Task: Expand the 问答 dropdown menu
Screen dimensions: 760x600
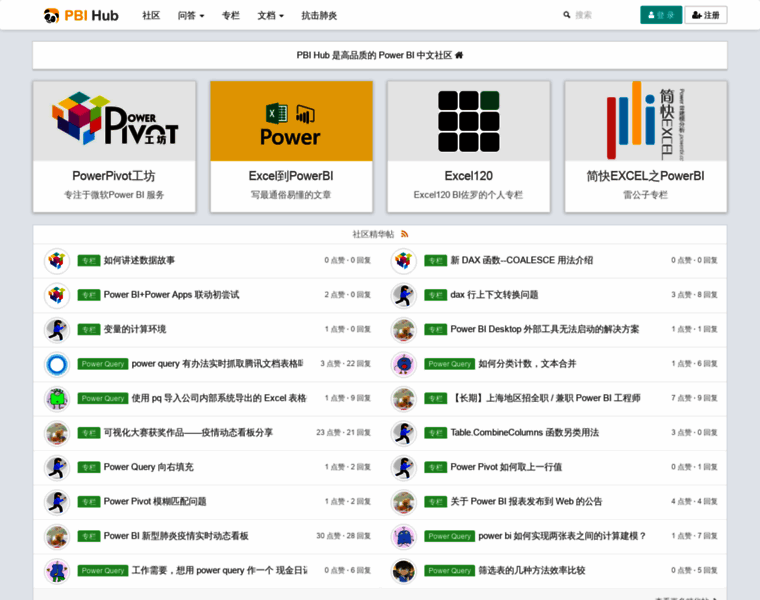Action: [190, 16]
